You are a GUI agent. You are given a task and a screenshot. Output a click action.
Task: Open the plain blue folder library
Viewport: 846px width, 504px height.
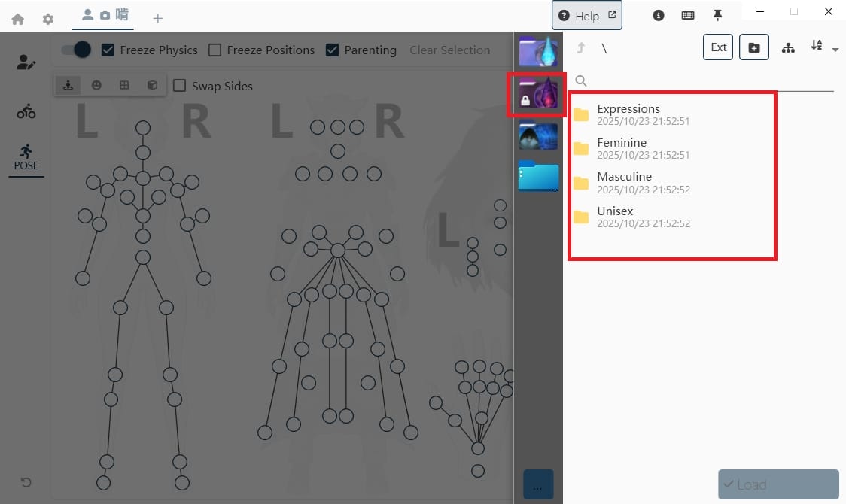click(538, 176)
